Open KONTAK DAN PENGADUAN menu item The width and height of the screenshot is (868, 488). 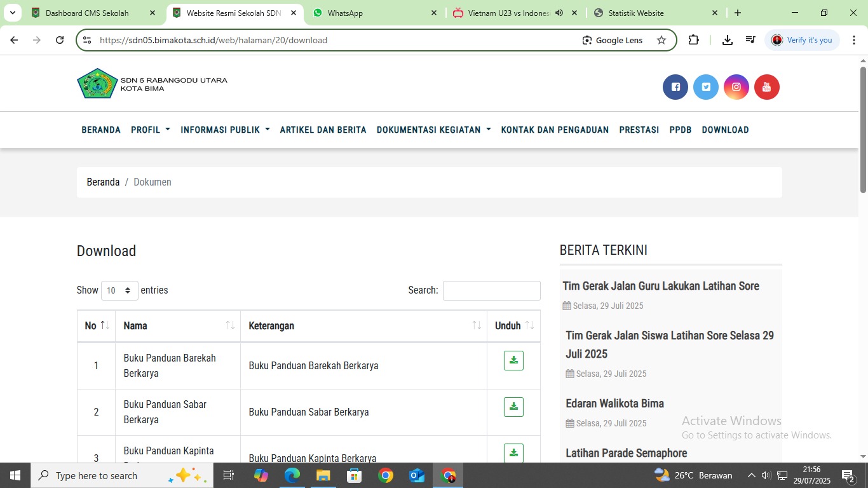(555, 130)
